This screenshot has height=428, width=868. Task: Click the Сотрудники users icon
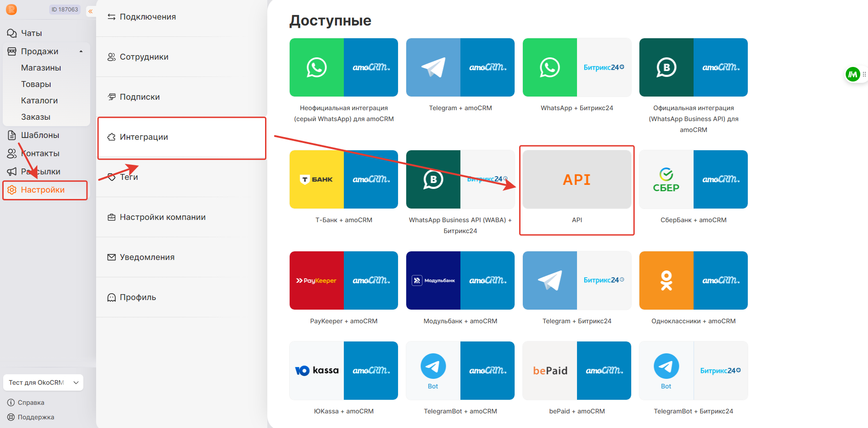[112, 57]
